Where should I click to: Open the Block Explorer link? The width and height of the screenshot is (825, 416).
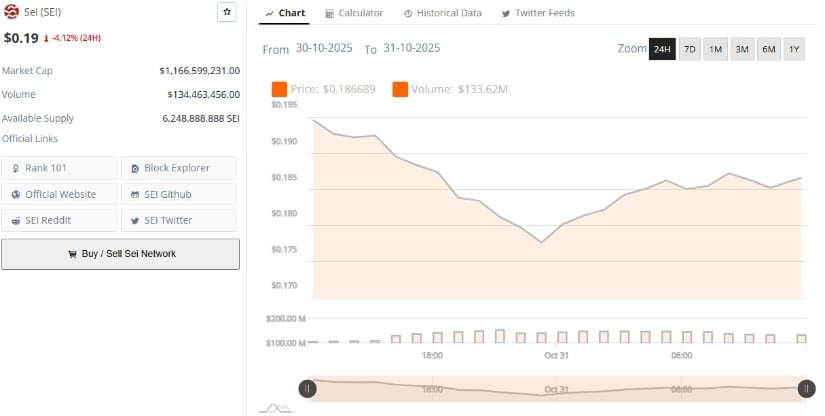point(179,168)
